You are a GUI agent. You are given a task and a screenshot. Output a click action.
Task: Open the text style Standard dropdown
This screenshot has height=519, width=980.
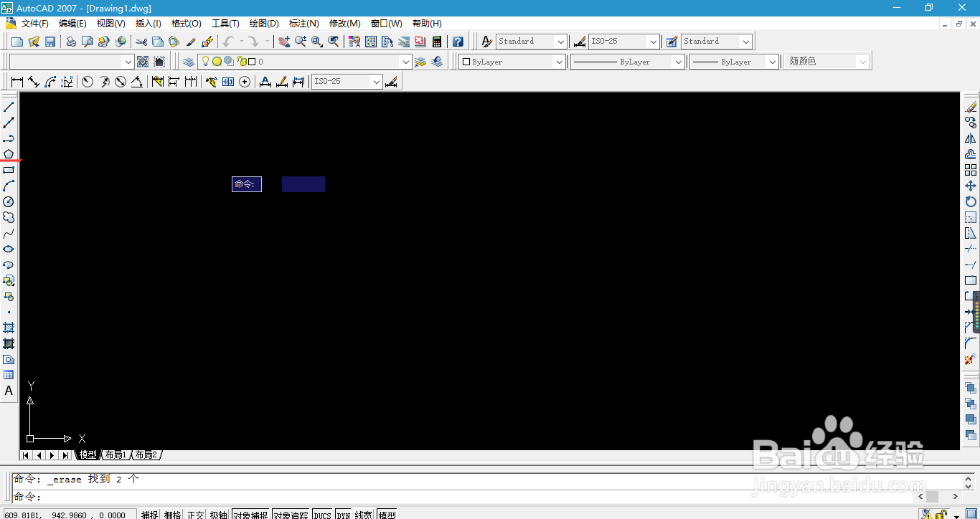point(560,42)
